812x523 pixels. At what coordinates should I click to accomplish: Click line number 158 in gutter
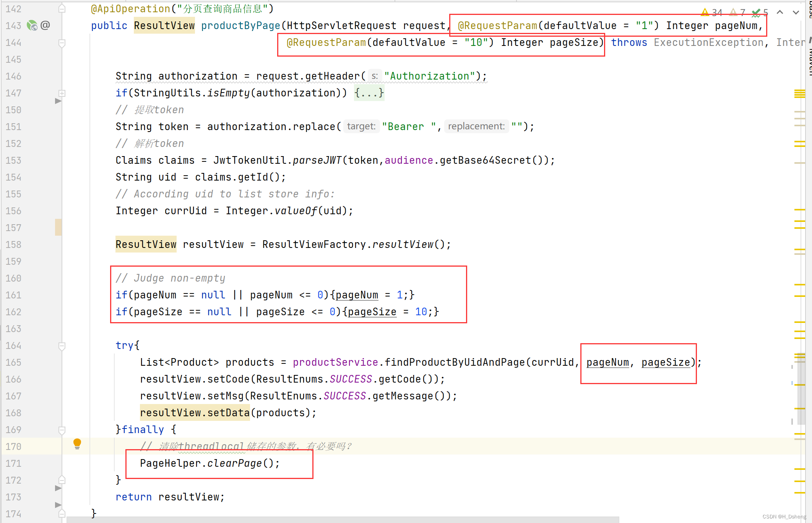coord(13,244)
